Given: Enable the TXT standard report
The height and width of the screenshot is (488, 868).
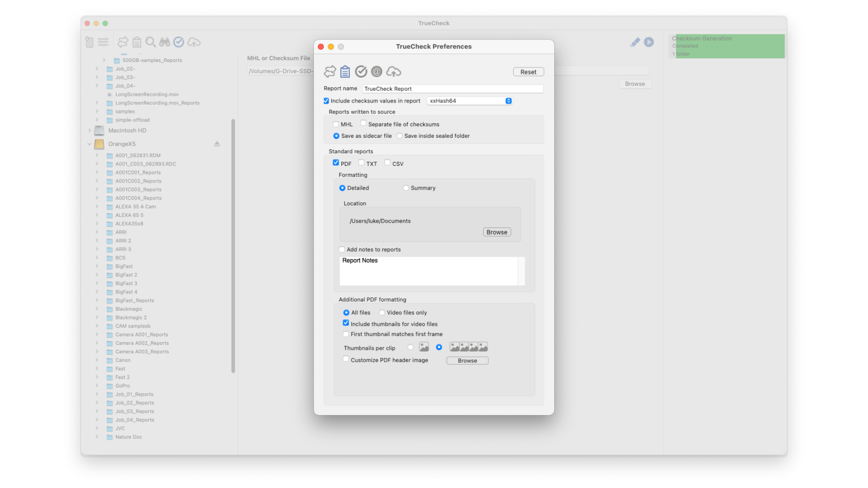Looking at the screenshot, I should tap(361, 163).
